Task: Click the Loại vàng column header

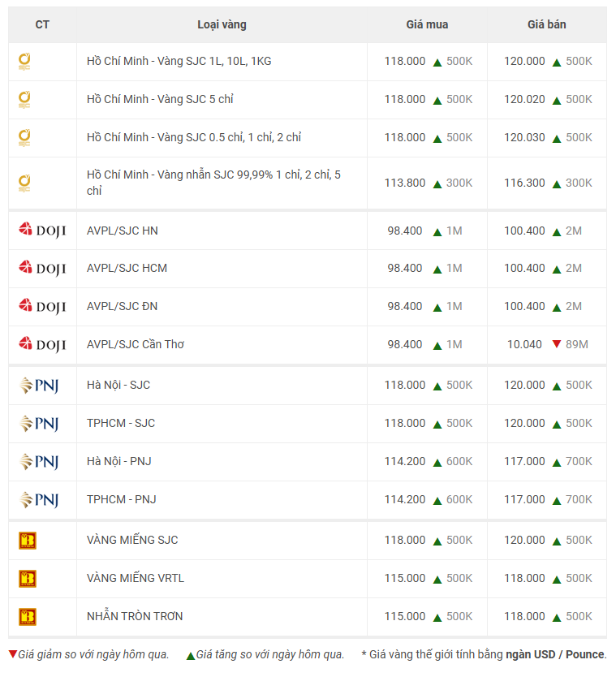Action: pos(222,24)
